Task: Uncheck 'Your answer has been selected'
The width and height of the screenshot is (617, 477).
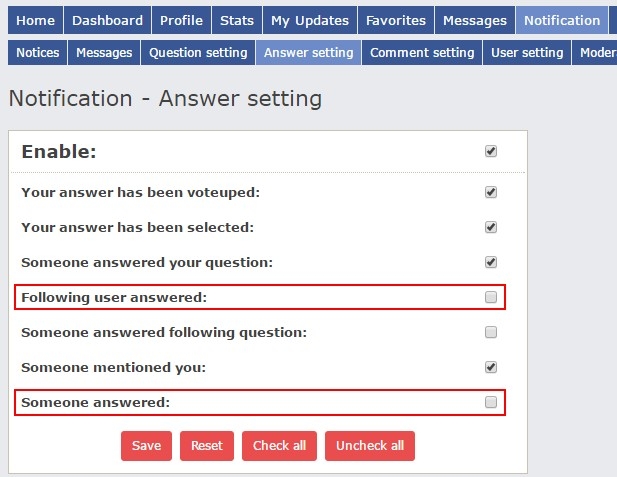Action: 491,227
